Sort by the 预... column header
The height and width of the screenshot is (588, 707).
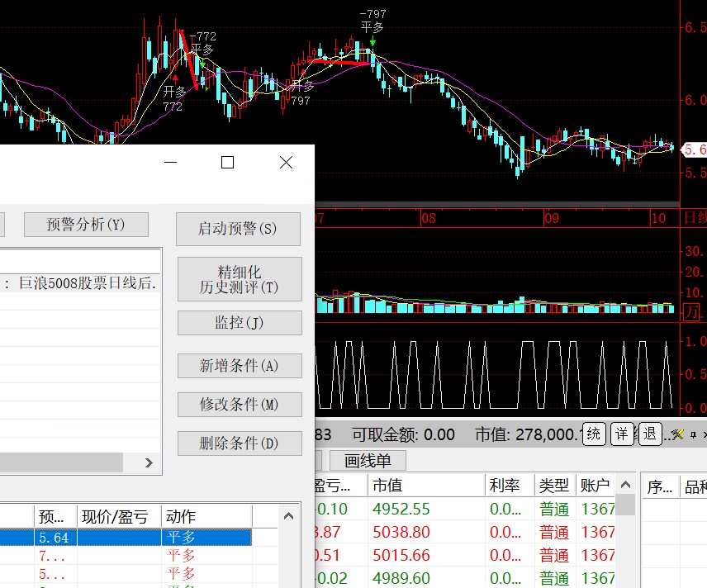pos(56,516)
